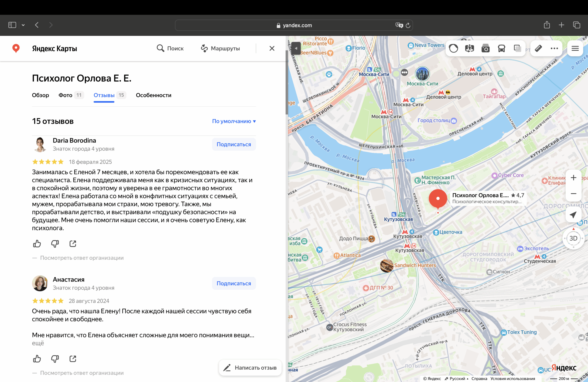Toggle the 3D map view
Viewport: 588px width, 382px height.
(x=573, y=238)
